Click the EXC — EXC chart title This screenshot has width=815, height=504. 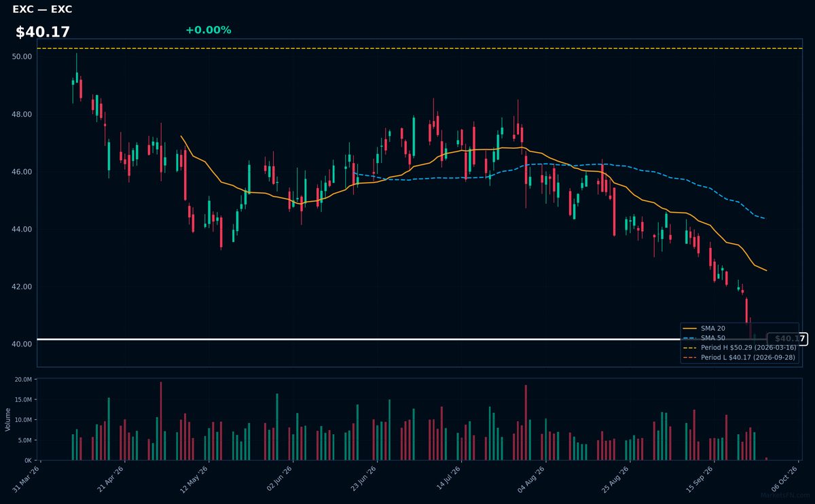pyautogui.click(x=42, y=10)
